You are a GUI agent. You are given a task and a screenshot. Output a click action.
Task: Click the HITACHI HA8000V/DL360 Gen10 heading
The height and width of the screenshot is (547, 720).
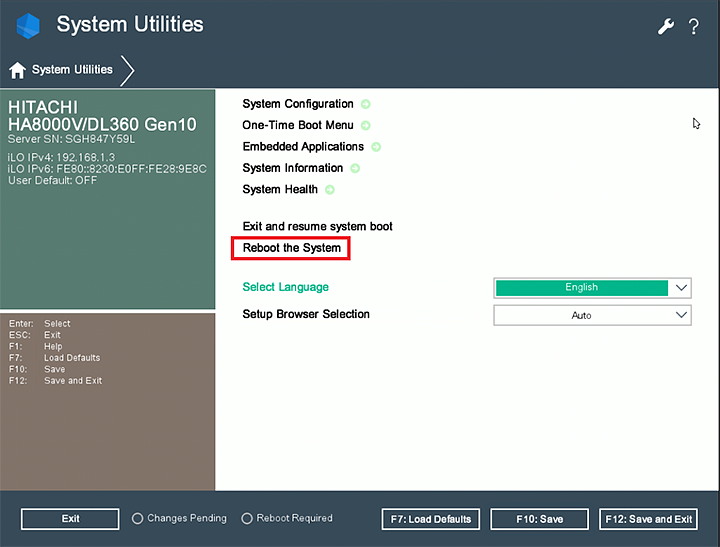(102, 116)
